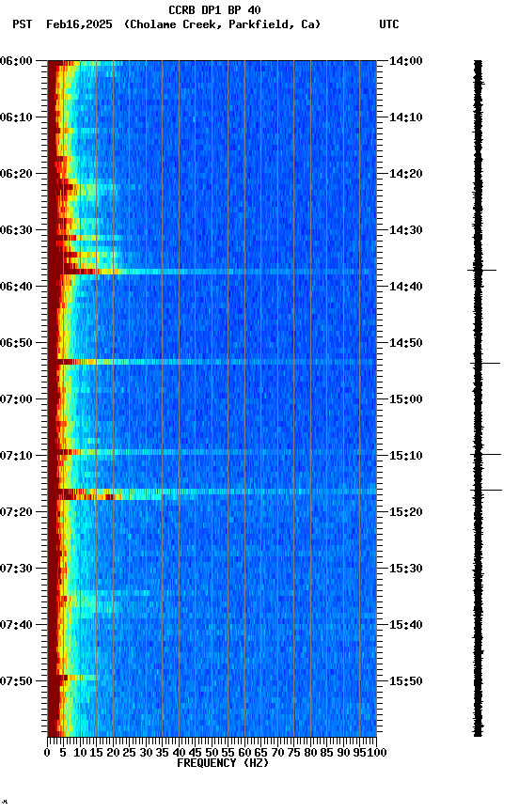Click the frequency axis label '100'
The width and height of the screenshot is (519, 812).
pos(377,753)
